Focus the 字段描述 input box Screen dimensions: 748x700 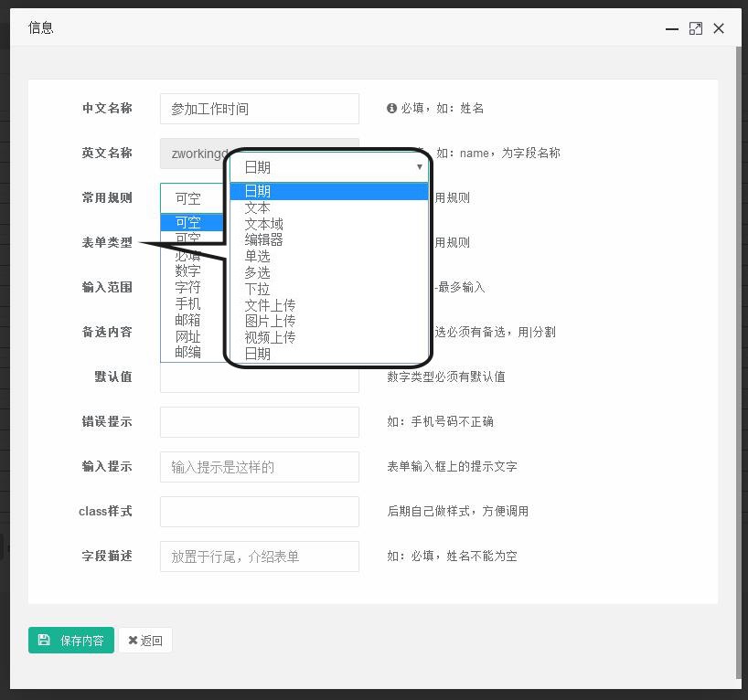click(x=259, y=557)
